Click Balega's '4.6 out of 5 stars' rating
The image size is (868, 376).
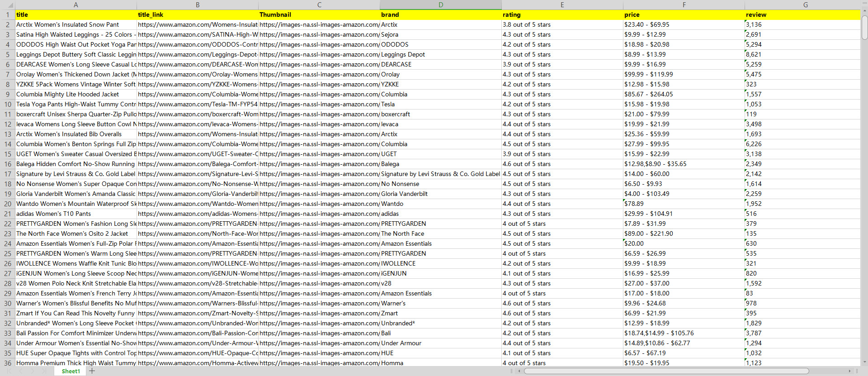pos(562,164)
